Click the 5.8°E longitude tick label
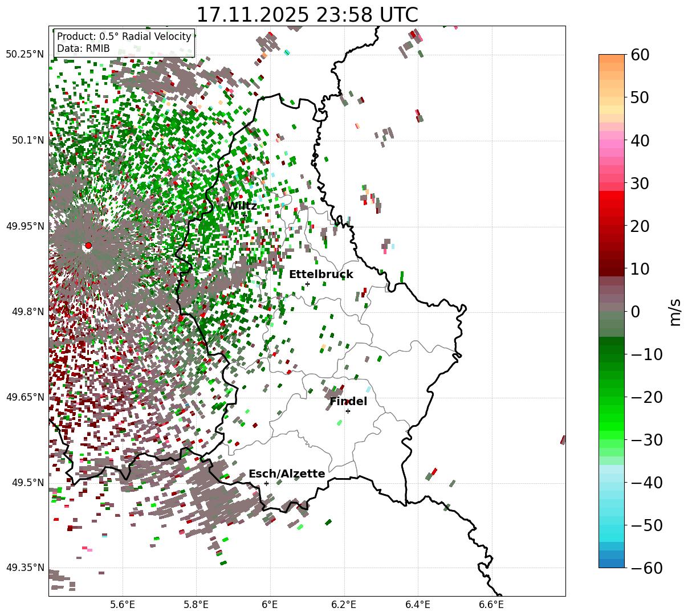 (197, 604)
